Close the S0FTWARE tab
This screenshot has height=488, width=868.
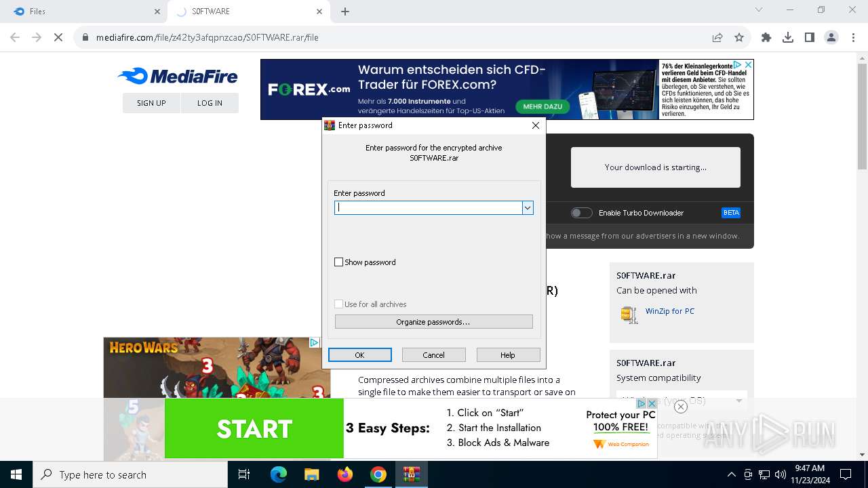point(319,12)
